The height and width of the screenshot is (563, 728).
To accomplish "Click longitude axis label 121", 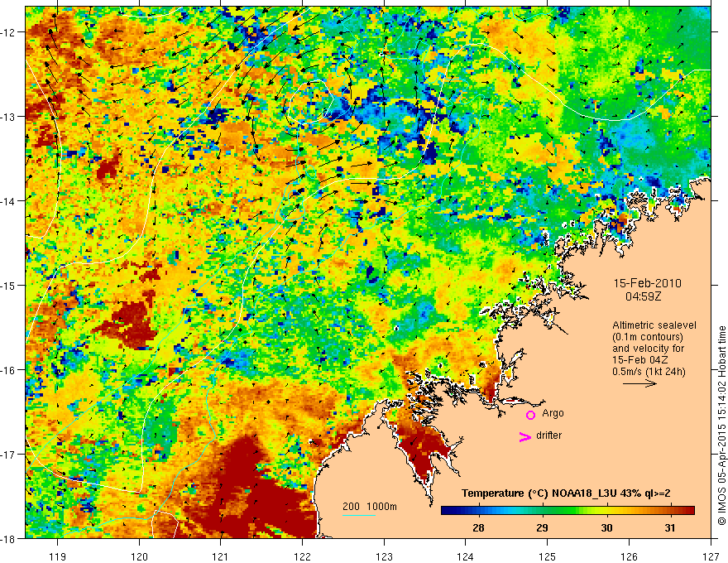I will 221,556.
